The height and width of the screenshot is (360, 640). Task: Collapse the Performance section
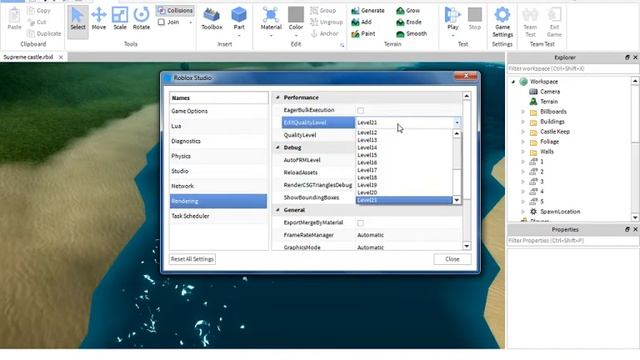pyautogui.click(x=278, y=98)
